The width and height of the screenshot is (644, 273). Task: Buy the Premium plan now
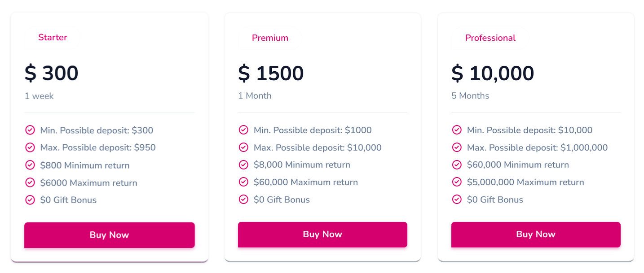pos(322,234)
